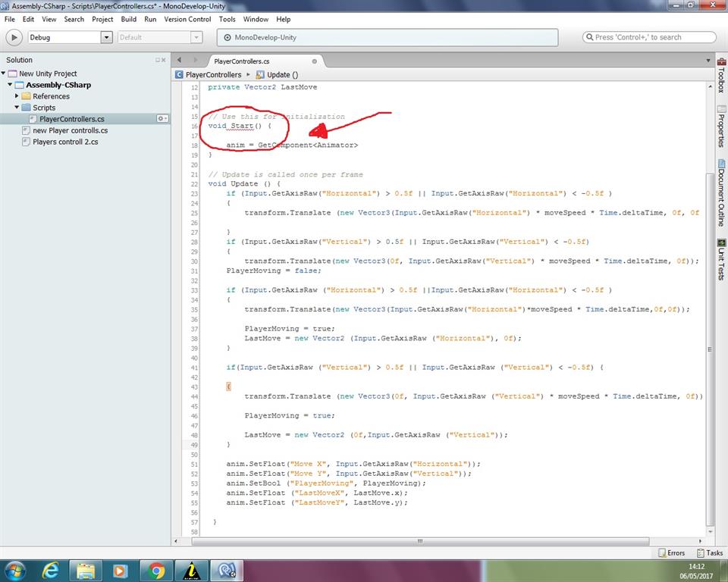Screen dimensions: 728x582
Task: Click the Scripts folder icon
Action: click(x=26, y=108)
